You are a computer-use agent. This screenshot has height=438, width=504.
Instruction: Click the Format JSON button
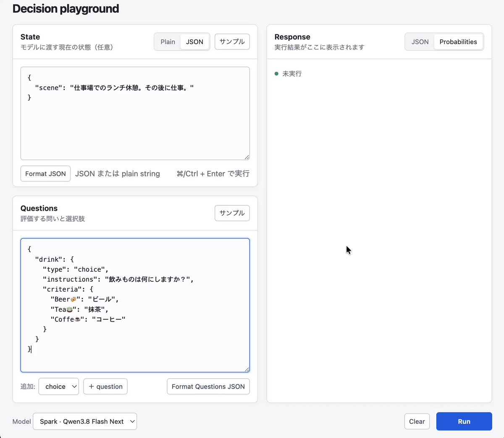tap(45, 174)
